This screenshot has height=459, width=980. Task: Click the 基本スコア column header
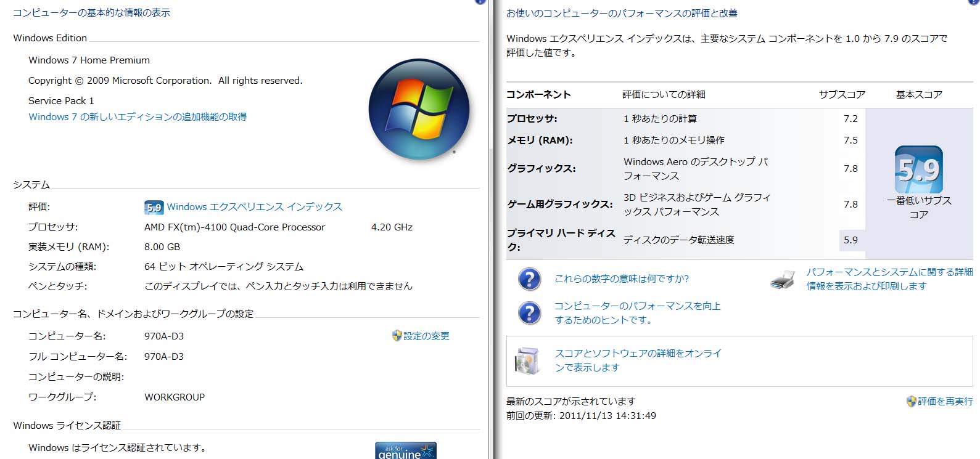coord(919,95)
